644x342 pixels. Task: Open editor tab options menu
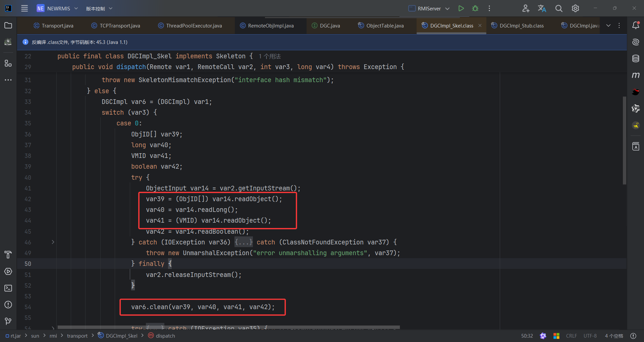pyautogui.click(x=619, y=25)
